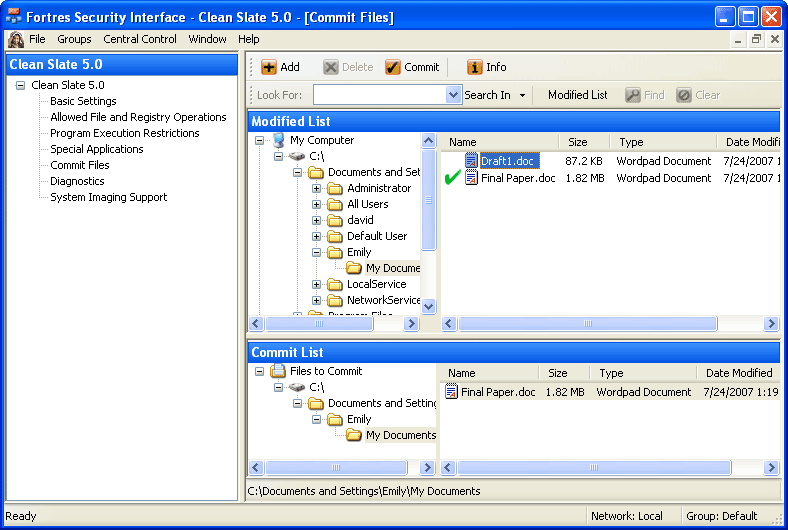Click the Final Paper.doc icon in Modified List

471,178
